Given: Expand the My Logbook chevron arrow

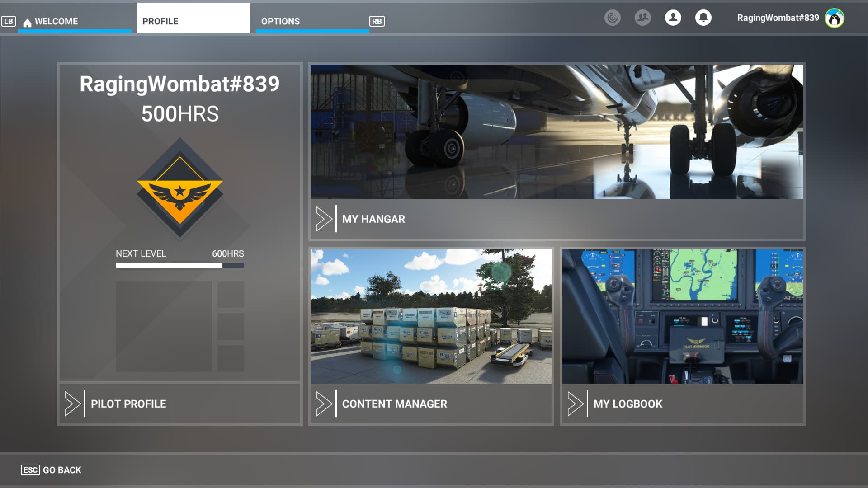Looking at the screenshot, I should click(576, 404).
